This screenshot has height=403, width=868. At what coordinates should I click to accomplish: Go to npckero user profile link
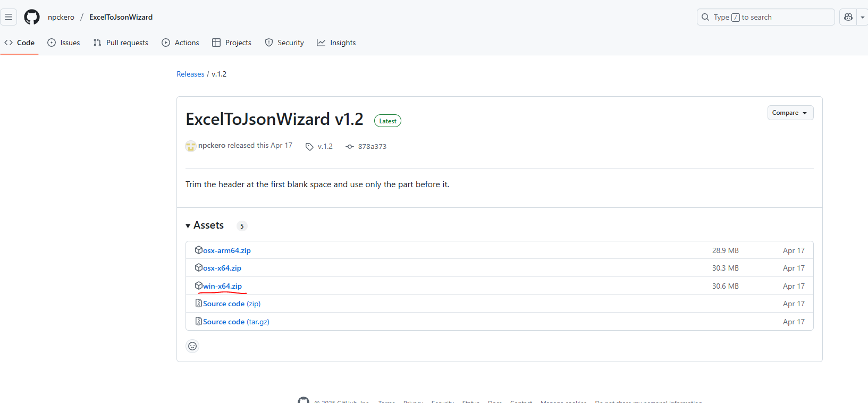point(61,17)
